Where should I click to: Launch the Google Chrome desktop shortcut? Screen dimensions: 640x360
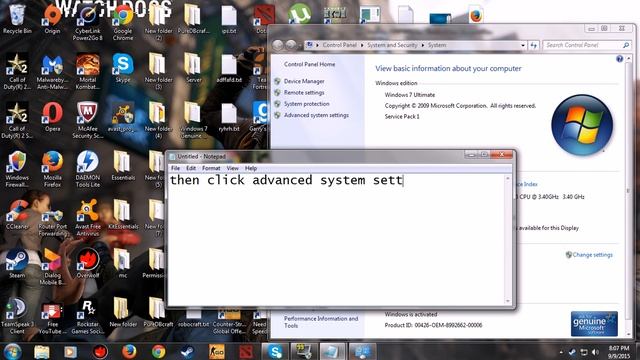click(x=123, y=22)
